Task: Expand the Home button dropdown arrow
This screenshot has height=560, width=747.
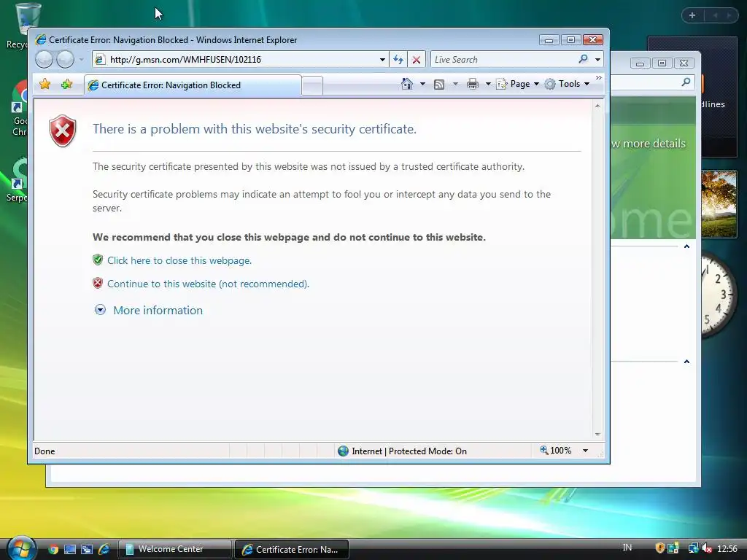Action: [422, 85]
